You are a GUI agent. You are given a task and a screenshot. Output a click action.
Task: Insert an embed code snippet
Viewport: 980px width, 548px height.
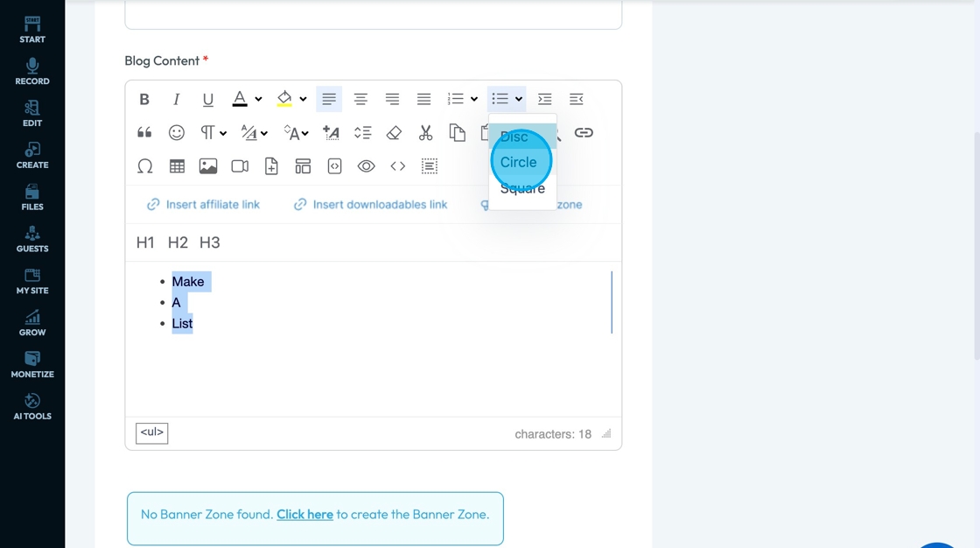(334, 166)
